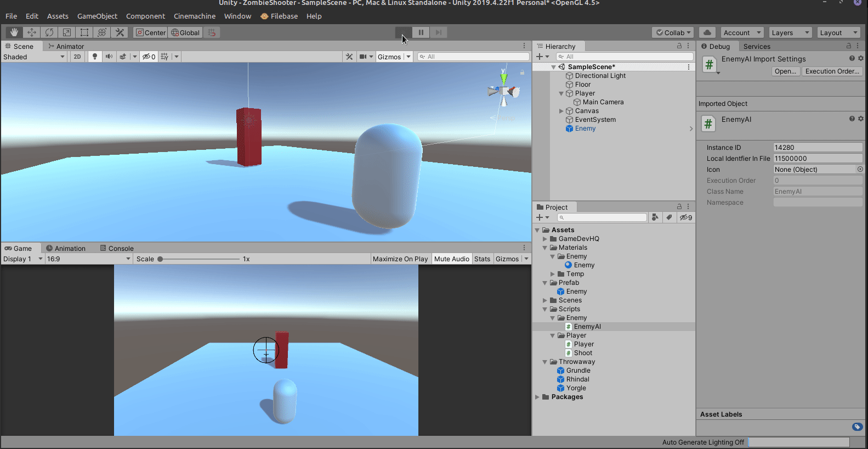Toggle 2D mode in Scene view
Screen dimensions: 868x449
[77, 57]
